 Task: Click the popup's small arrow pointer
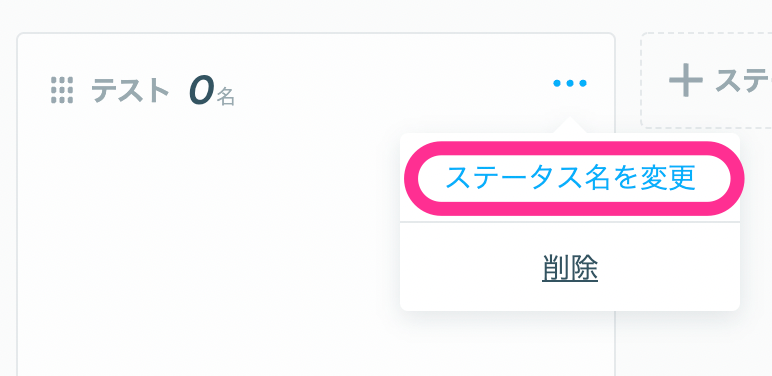point(570,125)
